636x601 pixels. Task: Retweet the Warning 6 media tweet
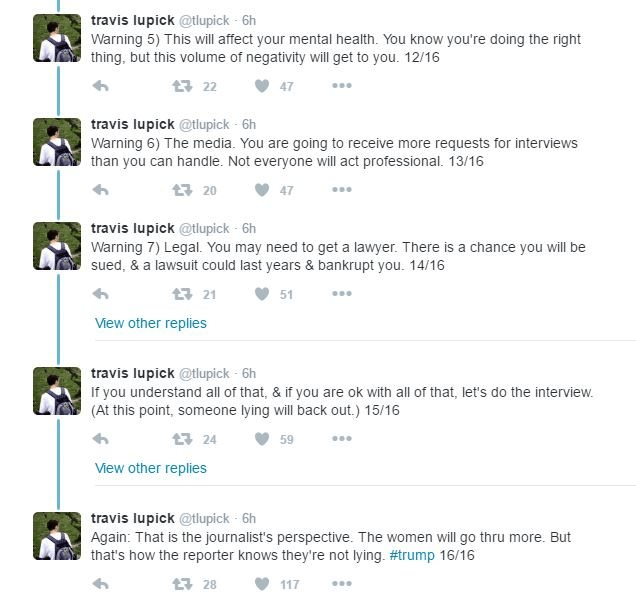(182, 190)
